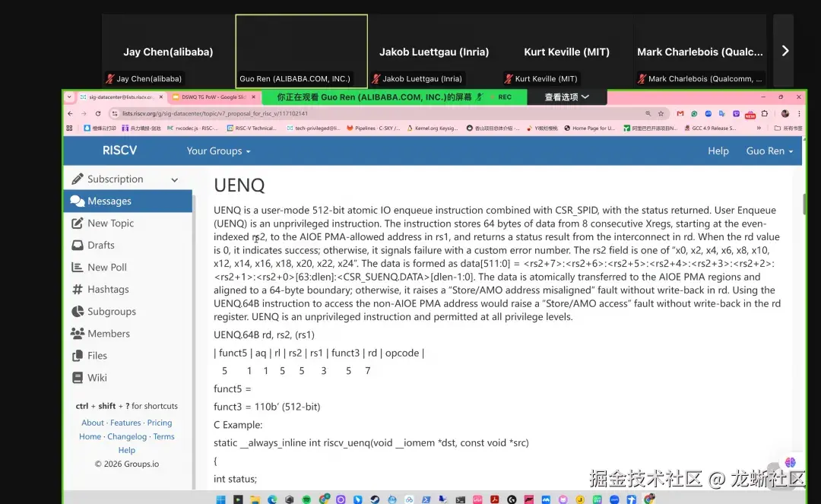Open the Guo Ren account menu
The height and width of the screenshot is (504, 821).
(769, 151)
